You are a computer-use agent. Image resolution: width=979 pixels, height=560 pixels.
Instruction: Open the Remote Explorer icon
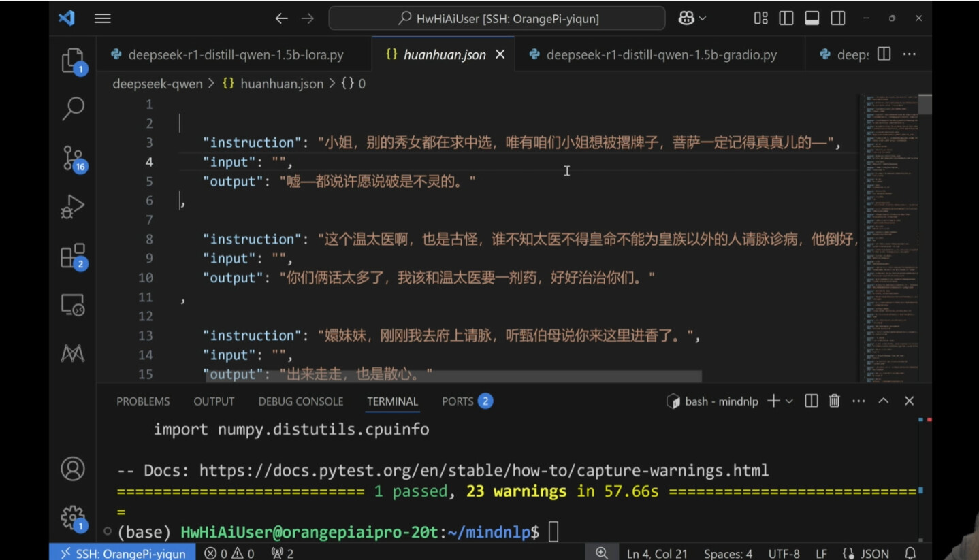73,305
